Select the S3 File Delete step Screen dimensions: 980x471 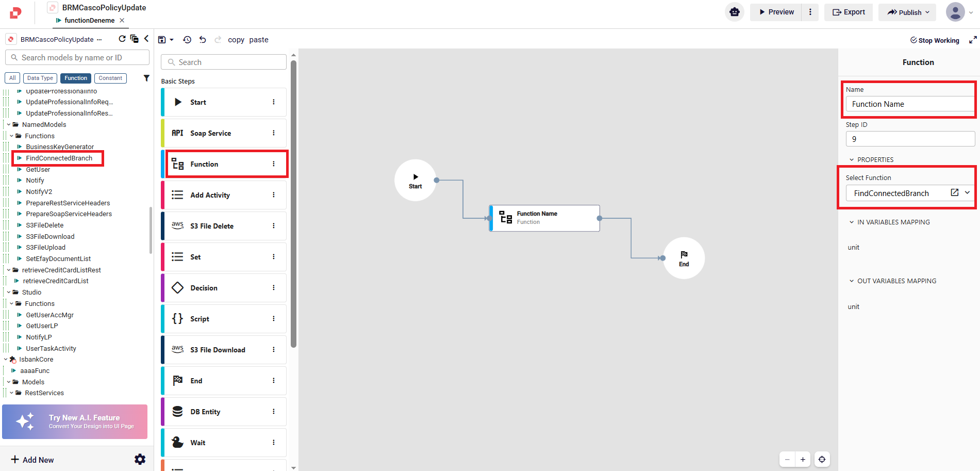(x=223, y=226)
